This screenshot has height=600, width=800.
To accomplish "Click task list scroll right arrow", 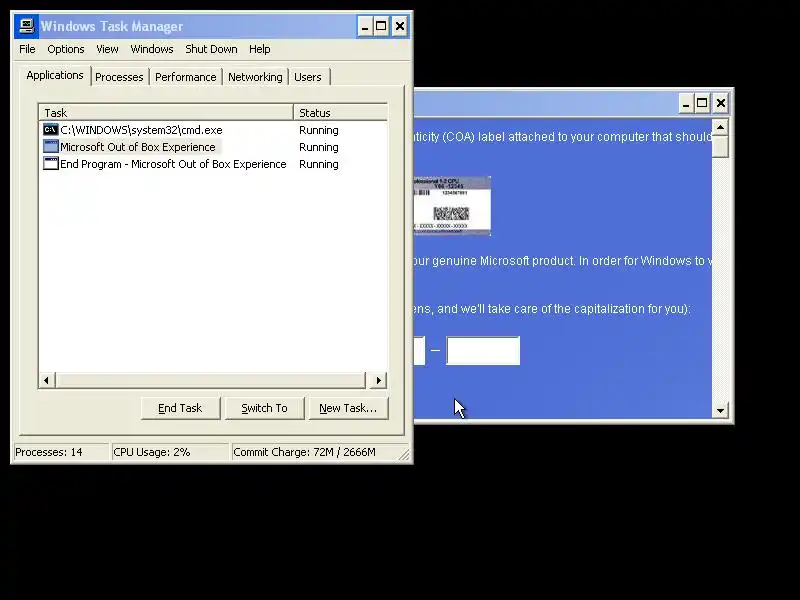I will (378, 380).
